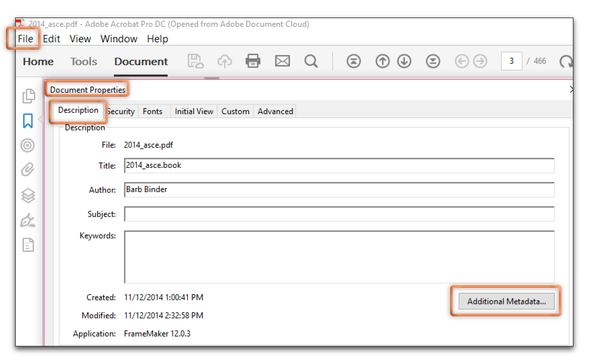589x364 pixels.
Task: Click the Title field containing 2014_asce.book
Action: (x=339, y=165)
